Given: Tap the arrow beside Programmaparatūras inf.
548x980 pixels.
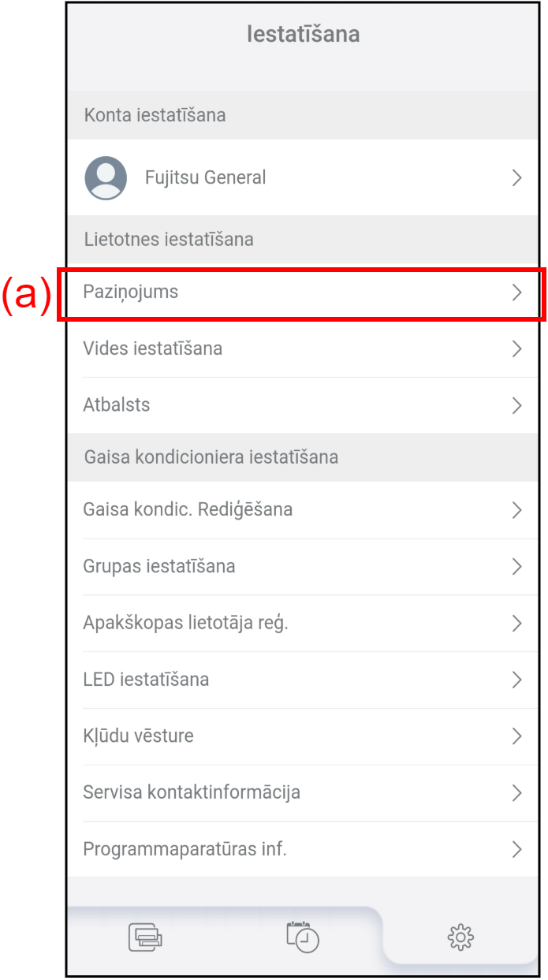Looking at the screenshot, I should pyautogui.click(x=517, y=849).
